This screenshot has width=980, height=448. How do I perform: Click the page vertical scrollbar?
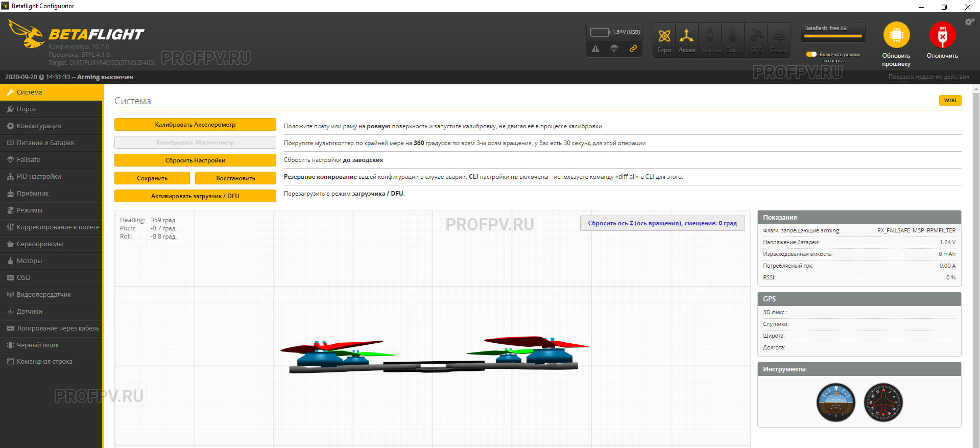976,266
